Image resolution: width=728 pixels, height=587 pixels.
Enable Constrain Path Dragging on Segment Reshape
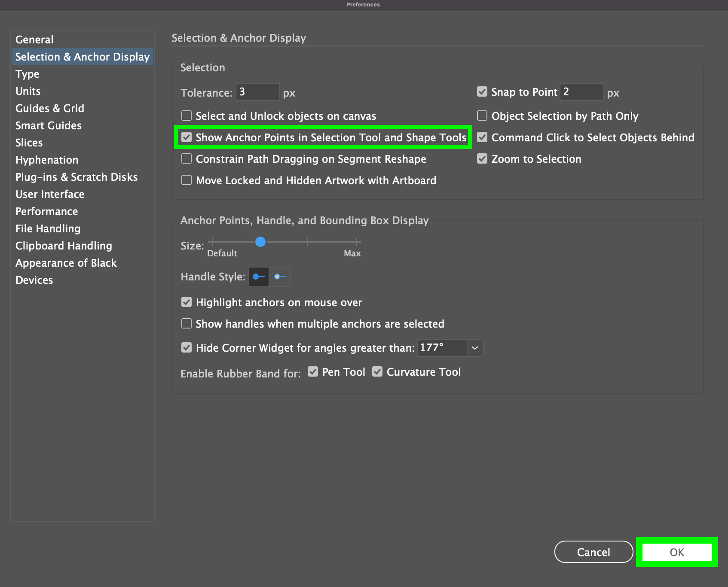(187, 158)
